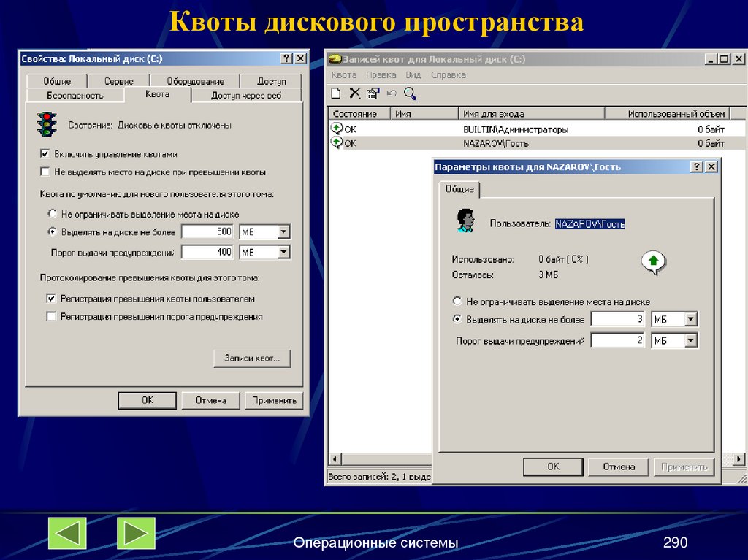Select the BUILTIN\Администраторы login name cell

click(516, 129)
